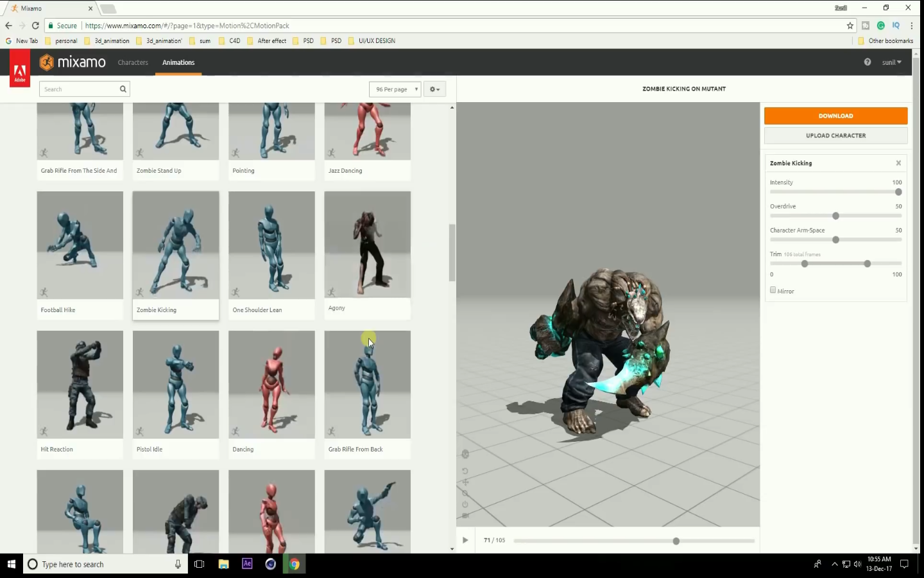Screen dimensions: 924x578
Task: Show hidden system tray icons
Action: pos(835,564)
